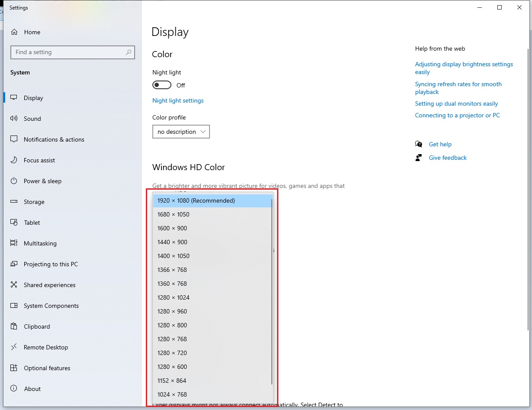Select the 1366 × 768 resolution
532x410 pixels.
(213, 270)
